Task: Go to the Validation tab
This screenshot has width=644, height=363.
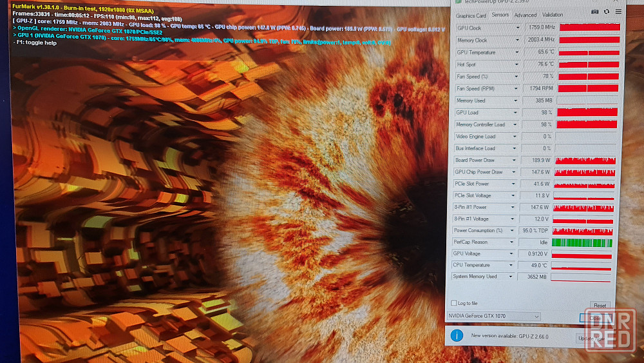Action: tap(553, 15)
